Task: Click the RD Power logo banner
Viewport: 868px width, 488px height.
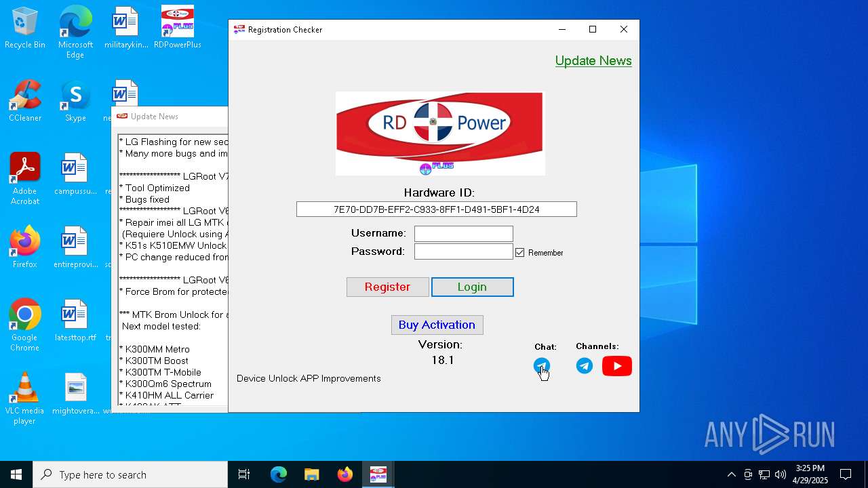Action: 439,134
